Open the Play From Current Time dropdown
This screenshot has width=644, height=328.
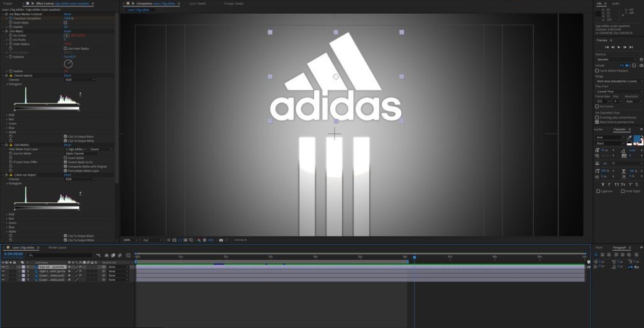point(619,92)
